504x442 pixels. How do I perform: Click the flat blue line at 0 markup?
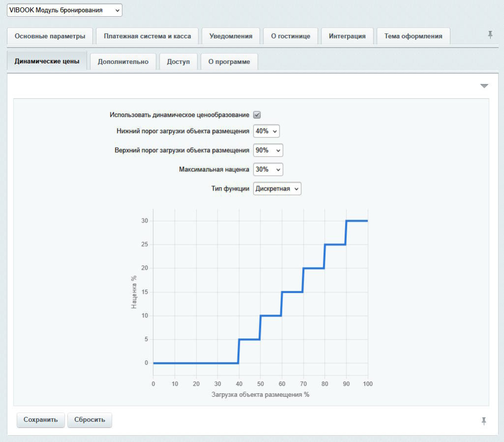click(x=196, y=363)
